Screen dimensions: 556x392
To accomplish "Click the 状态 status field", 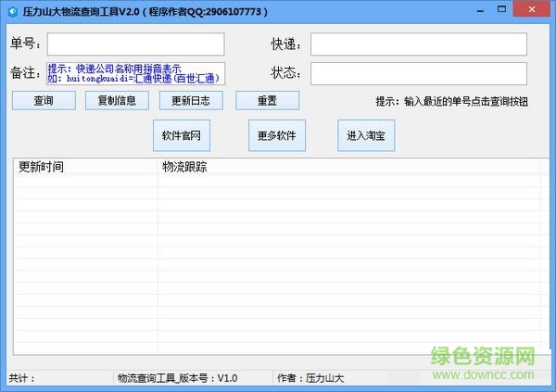I will (419, 73).
